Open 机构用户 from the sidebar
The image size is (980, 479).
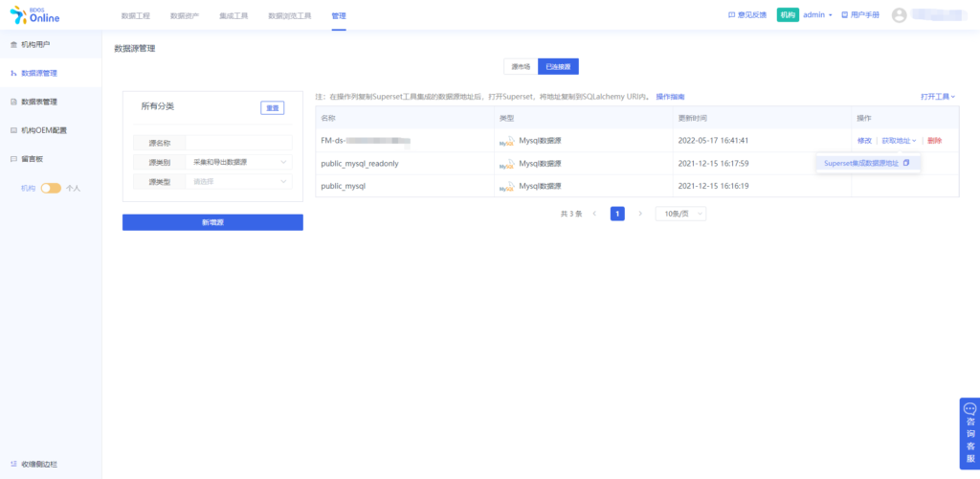pyautogui.click(x=42, y=44)
